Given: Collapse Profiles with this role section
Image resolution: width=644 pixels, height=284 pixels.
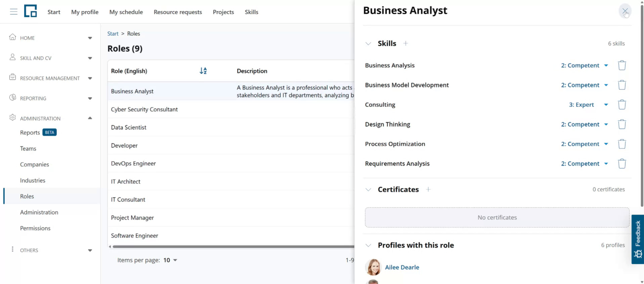Looking at the screenshot, I should pyautogui.click(x=368, y=245).
